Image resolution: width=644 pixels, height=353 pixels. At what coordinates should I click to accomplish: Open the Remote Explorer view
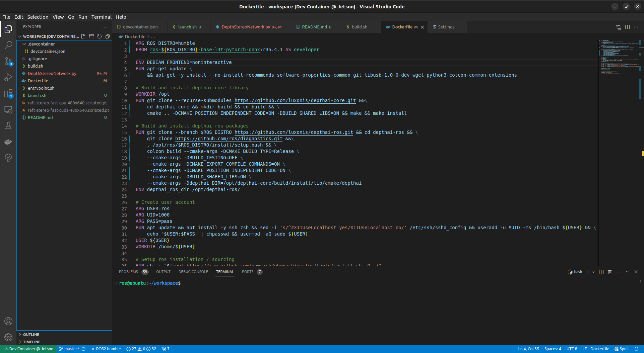[x=8, y=109]
